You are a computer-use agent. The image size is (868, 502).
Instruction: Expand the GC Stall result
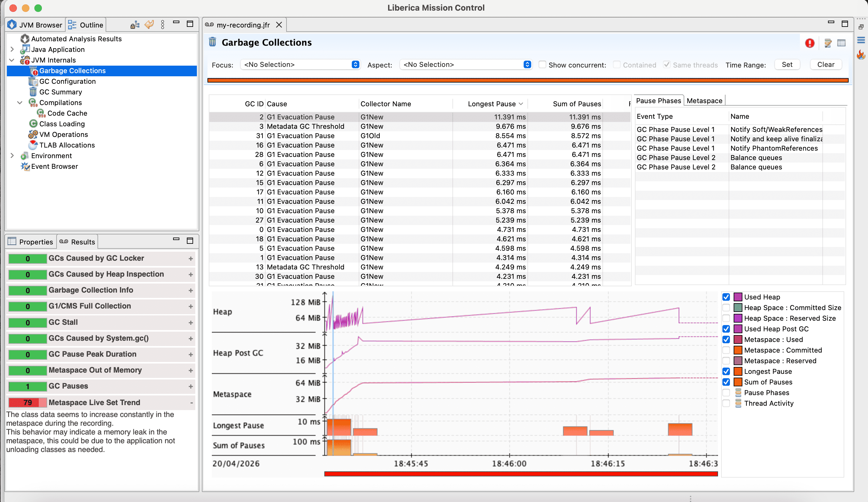click(x=191, y=323)
